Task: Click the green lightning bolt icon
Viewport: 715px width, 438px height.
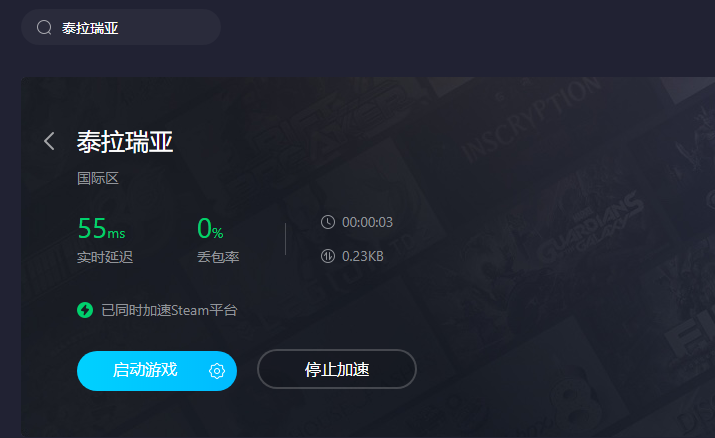Action: (85, 310)
